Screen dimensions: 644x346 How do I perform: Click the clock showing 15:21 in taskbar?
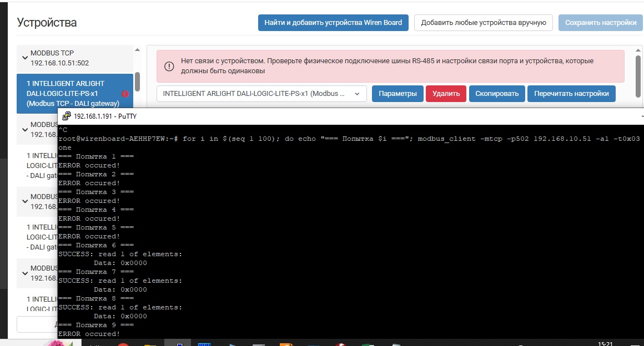(605, 344)
